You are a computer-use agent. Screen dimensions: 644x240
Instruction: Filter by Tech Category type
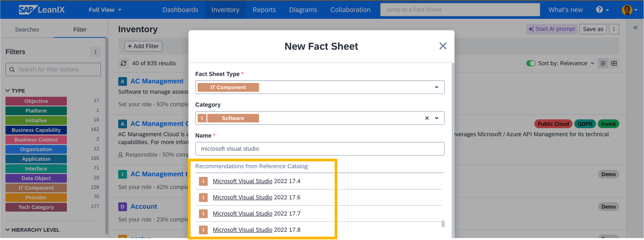pyautogui.click(x=36, y=207)
